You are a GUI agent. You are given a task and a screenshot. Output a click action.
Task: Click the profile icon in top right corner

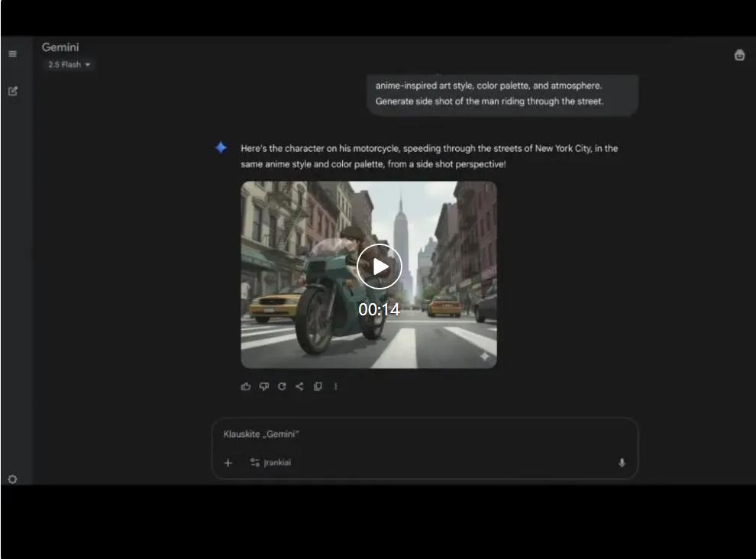pyautogui.click(x=739, y=55)
